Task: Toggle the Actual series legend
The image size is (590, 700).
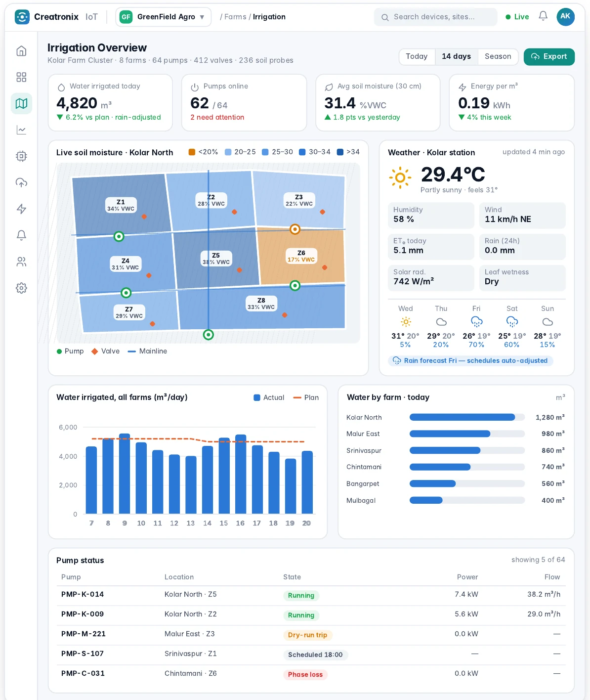Action: (269, 397)
